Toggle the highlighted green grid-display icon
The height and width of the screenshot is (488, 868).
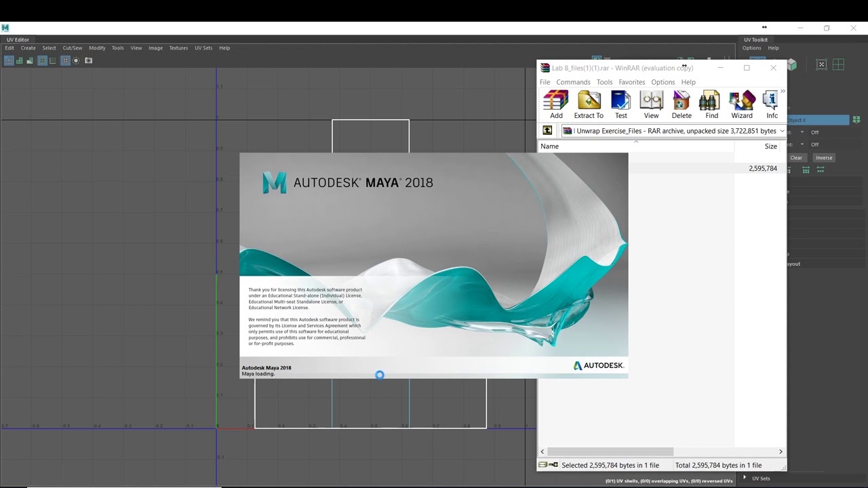pos(42,60)
